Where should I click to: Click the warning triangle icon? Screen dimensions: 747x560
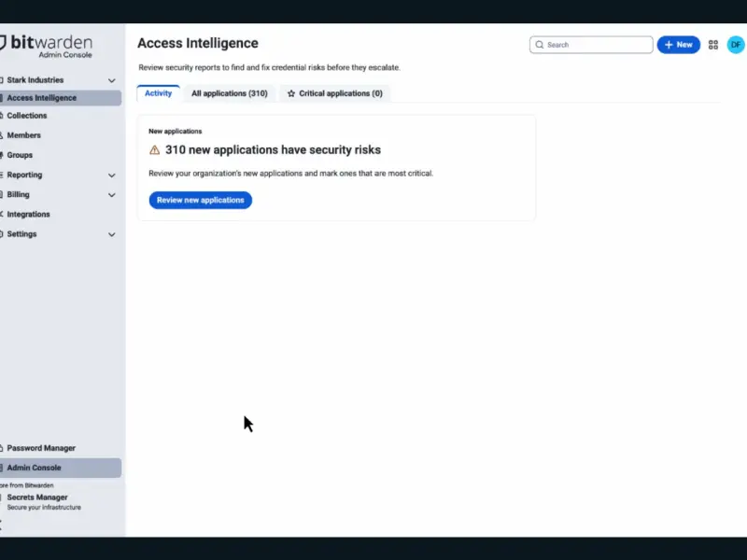(x=155, y=149)
